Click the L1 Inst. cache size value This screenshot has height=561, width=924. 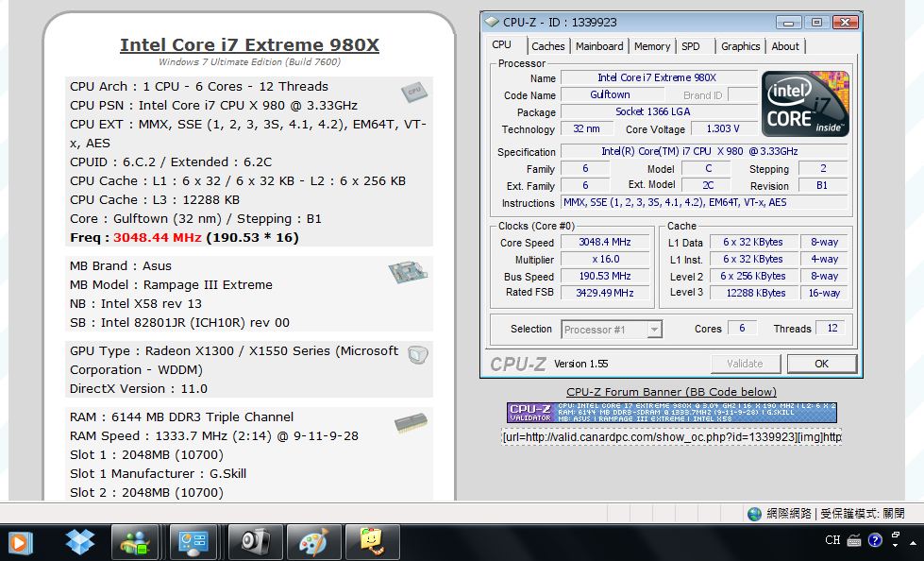754,259
